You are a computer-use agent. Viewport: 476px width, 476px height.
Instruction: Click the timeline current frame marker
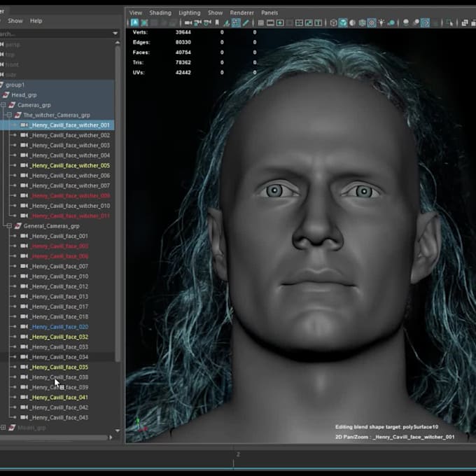coord(233,463)
